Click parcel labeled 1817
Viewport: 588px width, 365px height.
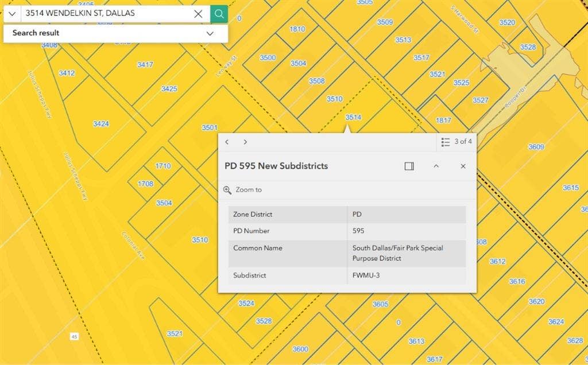(443, 121)
